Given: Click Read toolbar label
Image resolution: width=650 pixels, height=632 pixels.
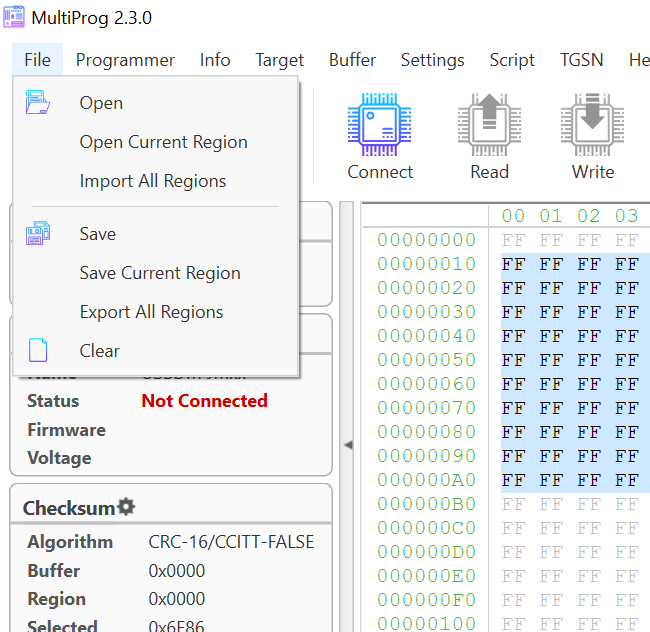Looking at the screenshot, I should point(489,172).
